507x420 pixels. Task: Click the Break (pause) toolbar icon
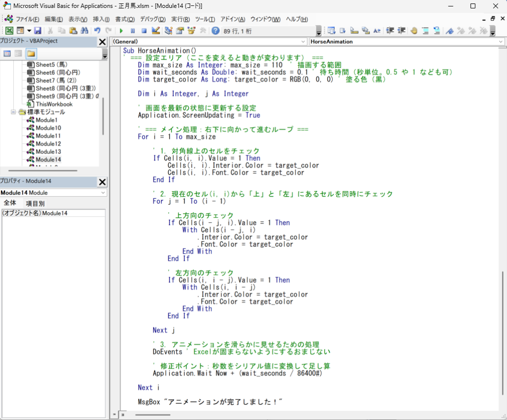(x=133, y=31)
